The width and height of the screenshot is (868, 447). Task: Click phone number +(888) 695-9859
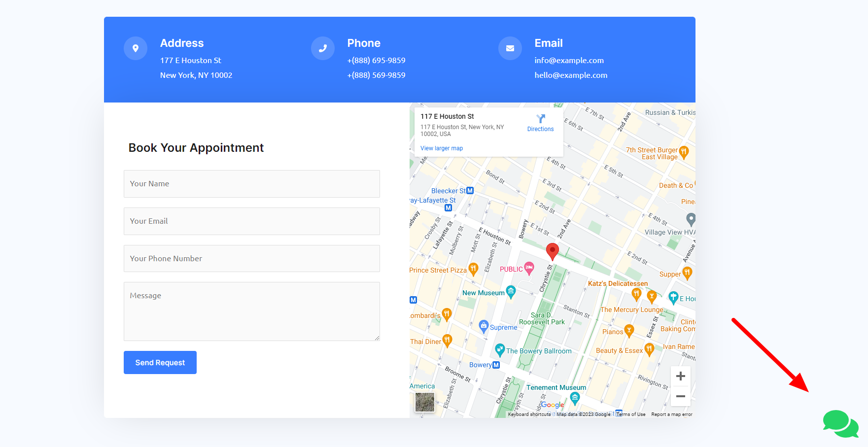(377, 61)
